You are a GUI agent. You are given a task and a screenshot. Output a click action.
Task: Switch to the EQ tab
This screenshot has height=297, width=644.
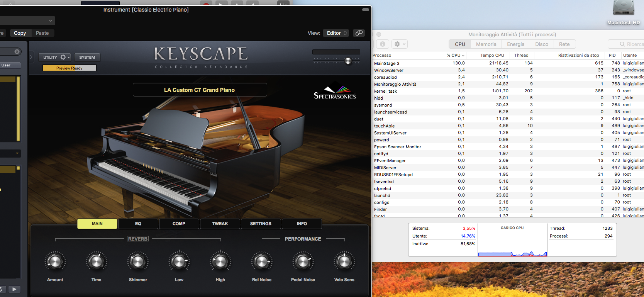coord(138,224)
